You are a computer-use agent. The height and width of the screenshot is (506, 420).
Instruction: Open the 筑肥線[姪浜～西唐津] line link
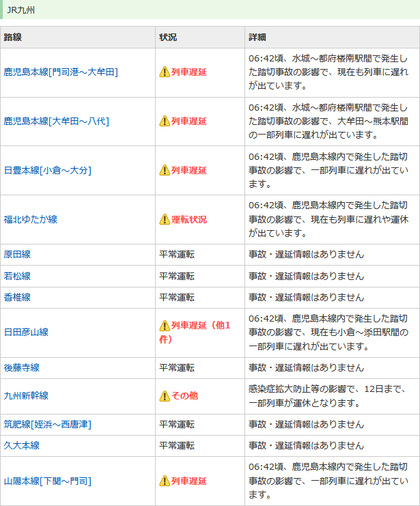click(x=47, y=424)
